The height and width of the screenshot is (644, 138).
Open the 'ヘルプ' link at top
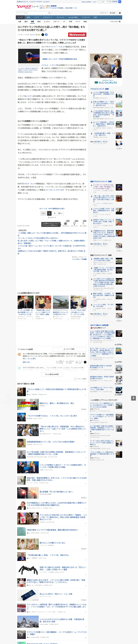(x=94, y=2)
